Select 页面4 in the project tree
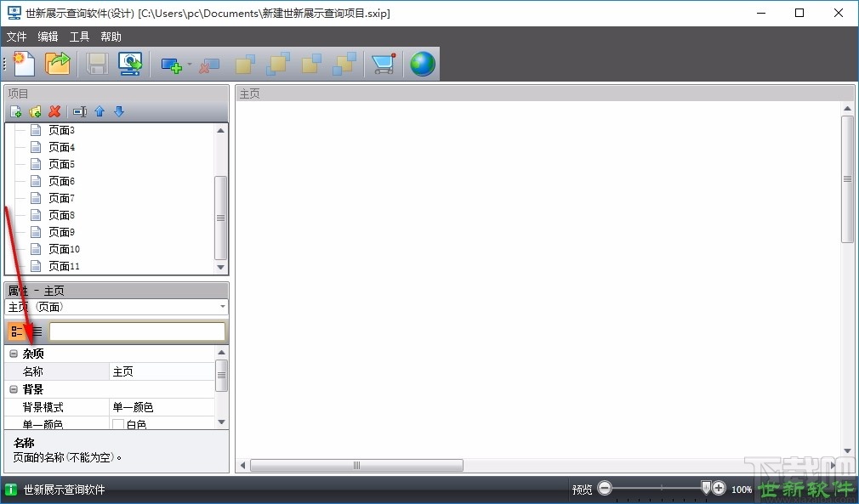Image resolution: width=859 pixels, height=504 pixels. point(61,147)
